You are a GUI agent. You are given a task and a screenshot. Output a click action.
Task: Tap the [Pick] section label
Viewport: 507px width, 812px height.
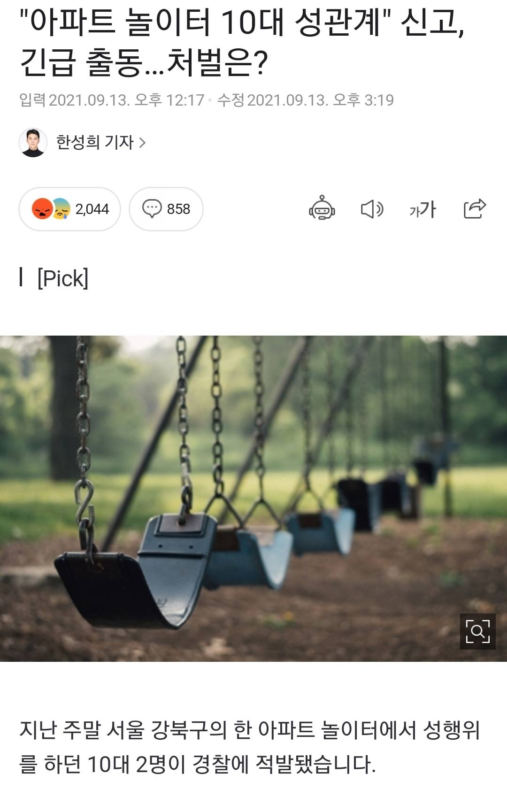63,278
